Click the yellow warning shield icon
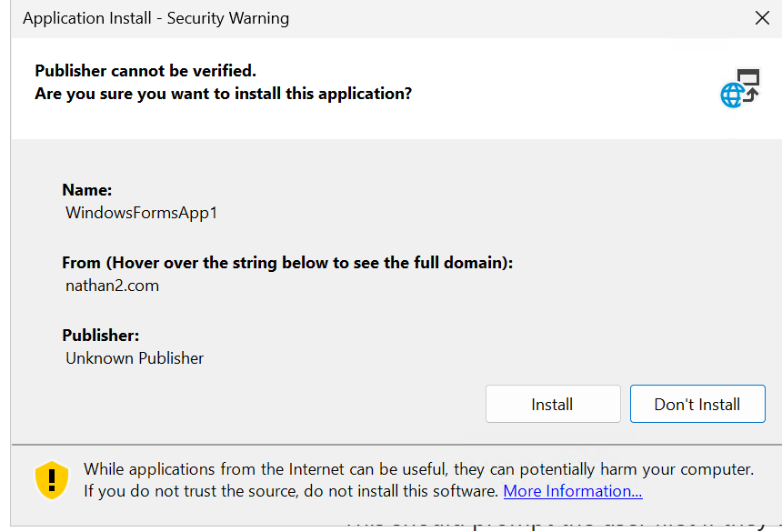Viewport: 782px width, 532px height. click(52, 479)
